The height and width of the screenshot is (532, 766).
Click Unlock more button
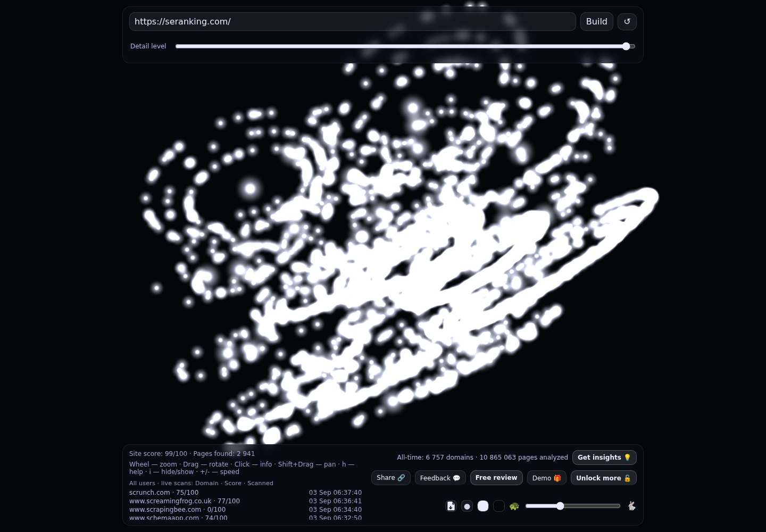click(603, 478)
